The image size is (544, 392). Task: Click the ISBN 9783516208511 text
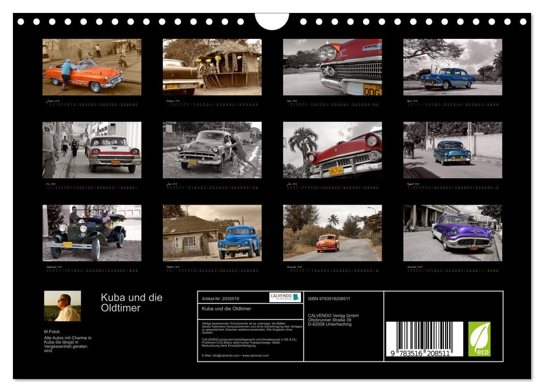pyautogui.click(x=329, y=299)
